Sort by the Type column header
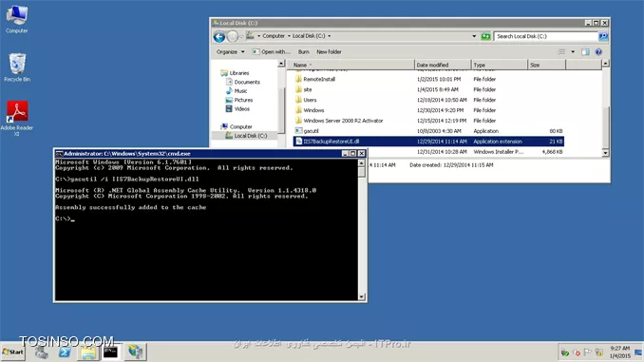 500,65
